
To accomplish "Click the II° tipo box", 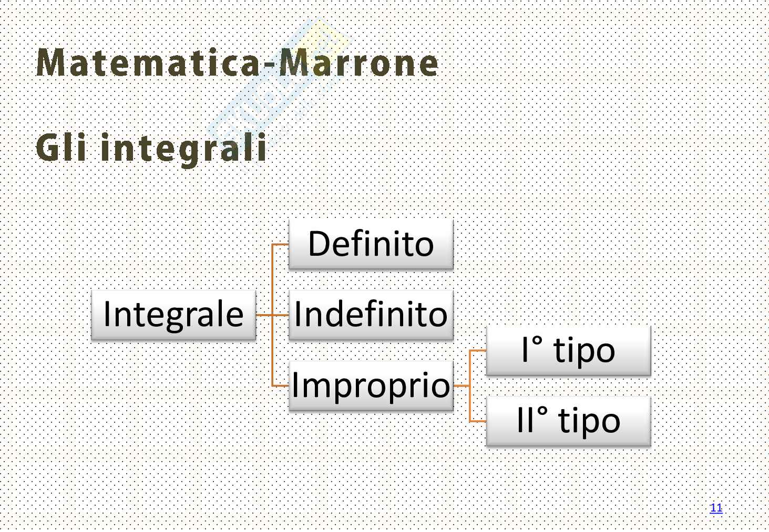I will click(x=568, y=421).
